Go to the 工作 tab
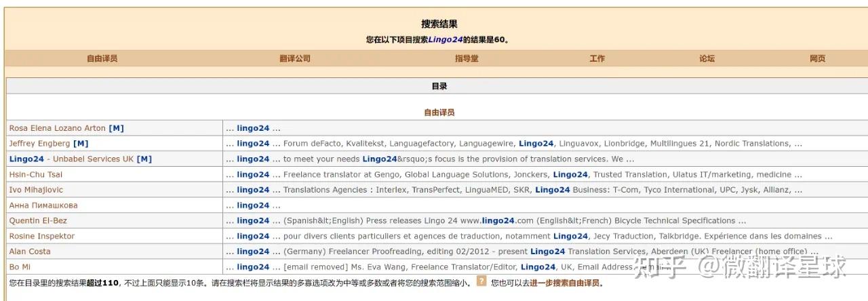 click(x=597, y=59)
